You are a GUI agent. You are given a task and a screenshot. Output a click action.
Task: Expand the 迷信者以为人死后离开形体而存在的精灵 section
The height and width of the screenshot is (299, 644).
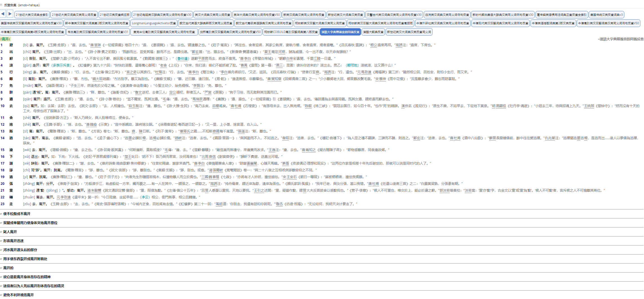pos(34,286)
